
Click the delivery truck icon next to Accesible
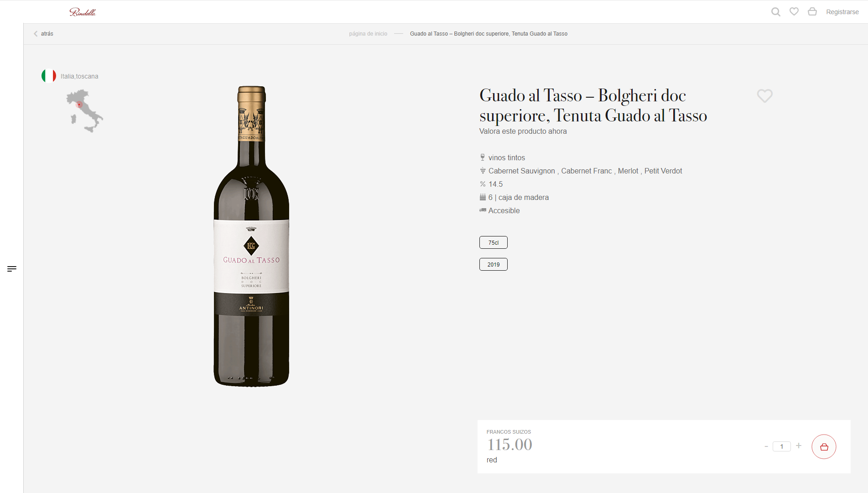click(483, 210)
